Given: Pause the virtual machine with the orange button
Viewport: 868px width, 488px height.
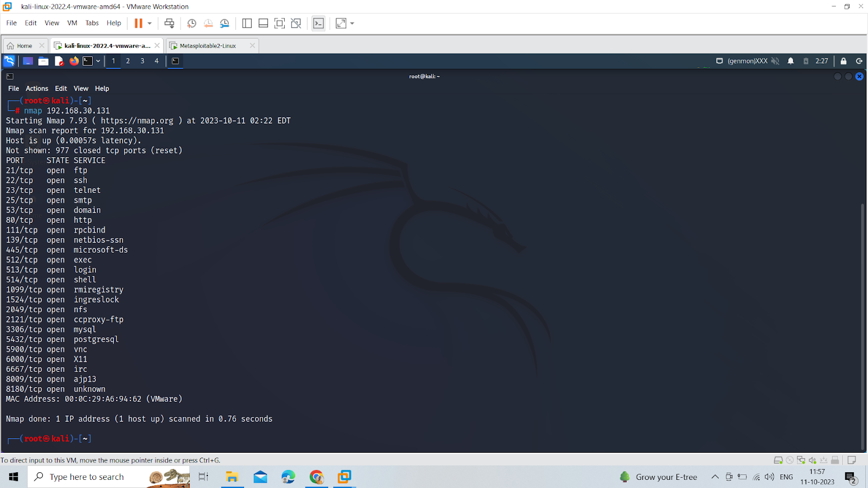Looking at the screenshot, I should [x=138, y=23].
